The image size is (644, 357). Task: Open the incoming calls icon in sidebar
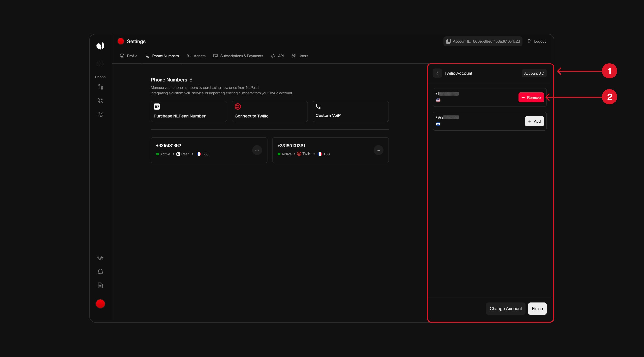pos(100,114)
